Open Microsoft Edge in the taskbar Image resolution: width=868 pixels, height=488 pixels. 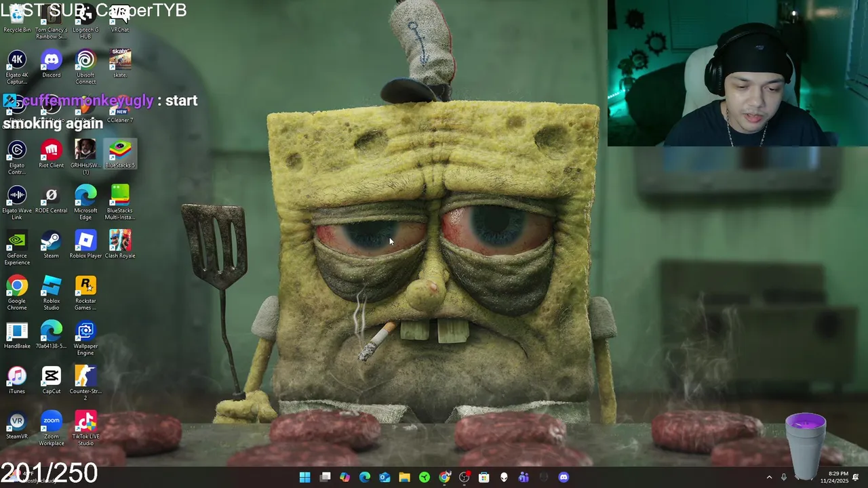(x=365, y=477)
